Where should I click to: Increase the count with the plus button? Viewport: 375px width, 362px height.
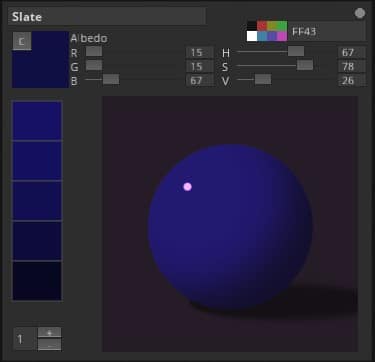tap(49, 333)
